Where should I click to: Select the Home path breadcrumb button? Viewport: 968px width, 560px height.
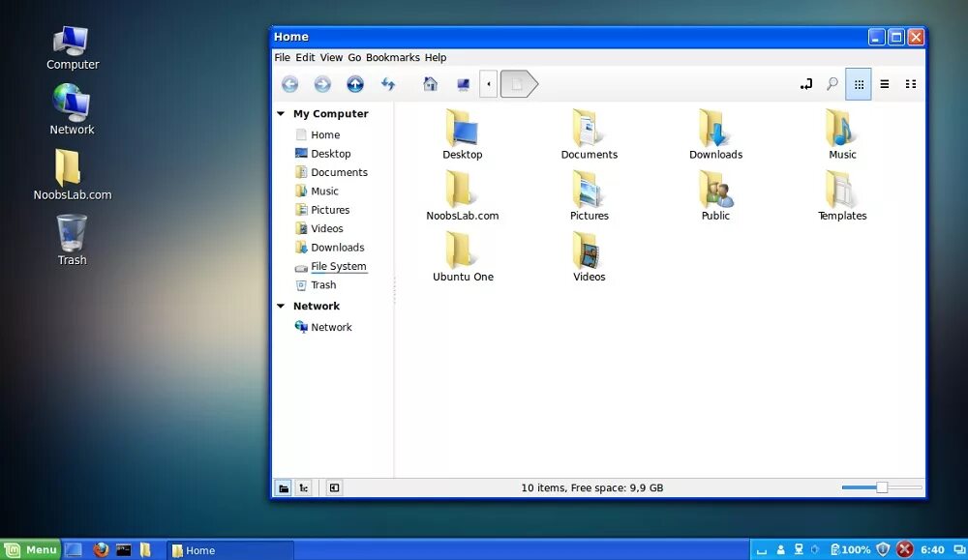519,84
